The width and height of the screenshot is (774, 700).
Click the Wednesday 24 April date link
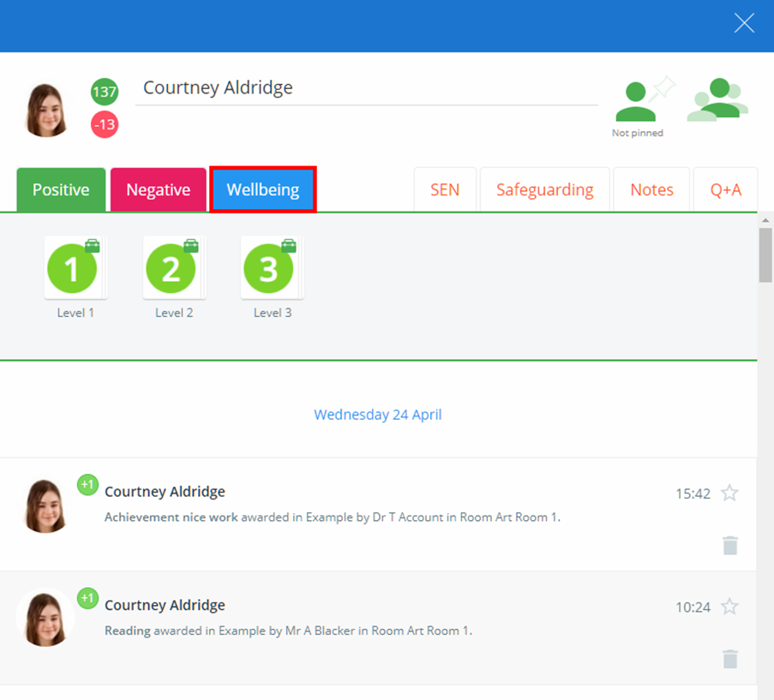click(x=377, y=415)
